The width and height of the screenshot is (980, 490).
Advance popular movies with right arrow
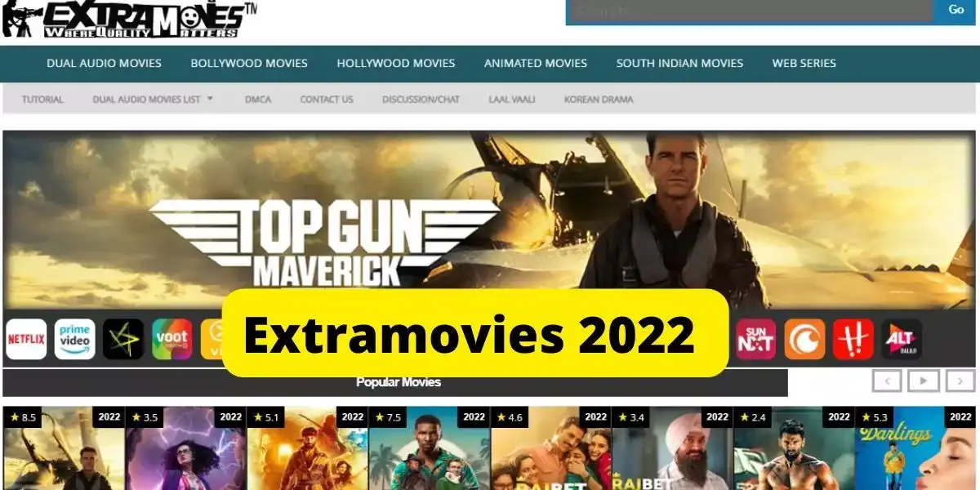pos(960,381)
